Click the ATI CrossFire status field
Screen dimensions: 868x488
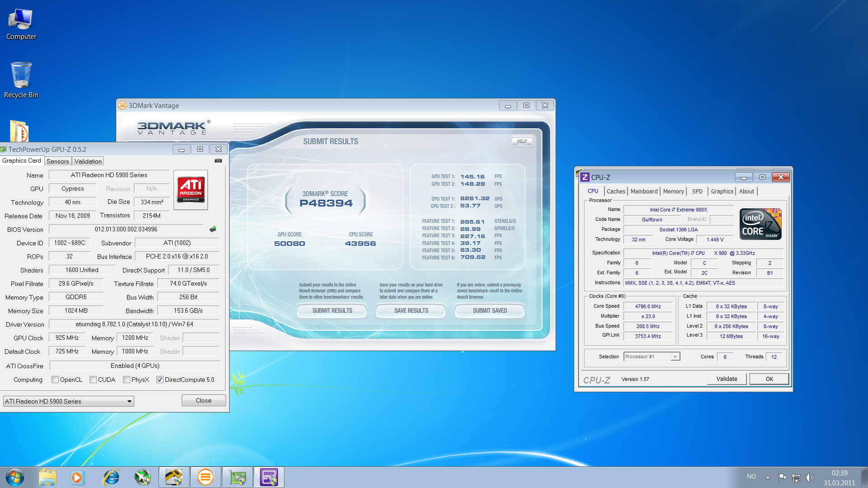135,366
